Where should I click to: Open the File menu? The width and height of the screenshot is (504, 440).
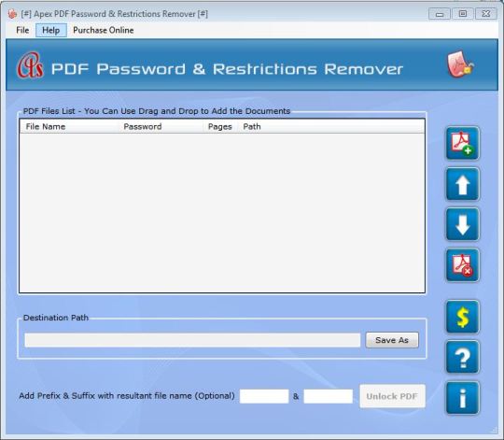pyautogui.click(x=22, y=30)
